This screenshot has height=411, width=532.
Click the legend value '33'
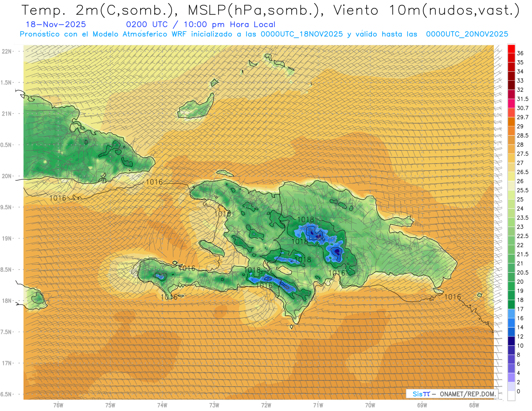[520, 81]
